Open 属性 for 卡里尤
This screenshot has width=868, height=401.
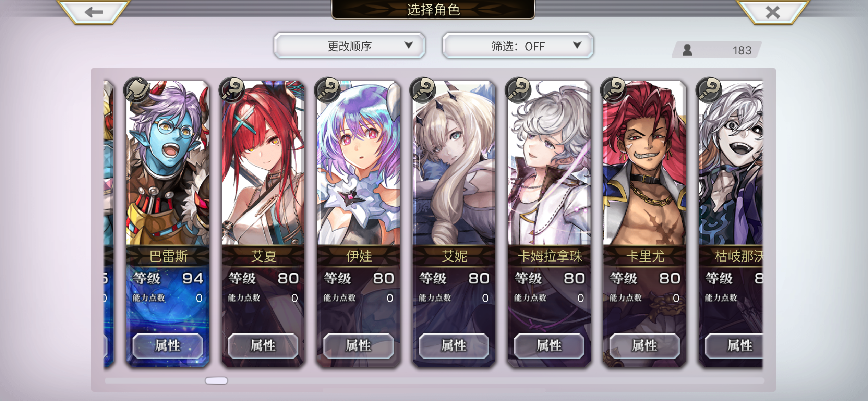pyautogui.click(x=644, y=346)
